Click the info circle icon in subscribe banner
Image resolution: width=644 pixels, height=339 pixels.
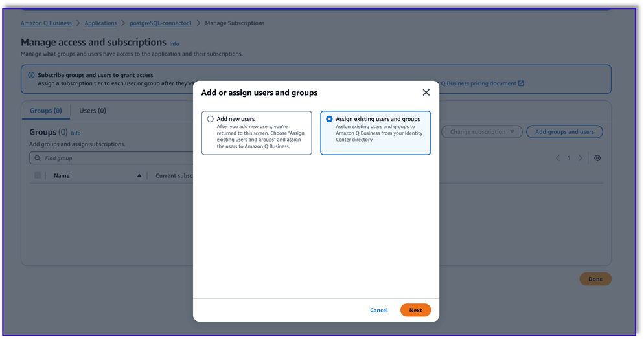pyautogui.click(x=31, y=76)
